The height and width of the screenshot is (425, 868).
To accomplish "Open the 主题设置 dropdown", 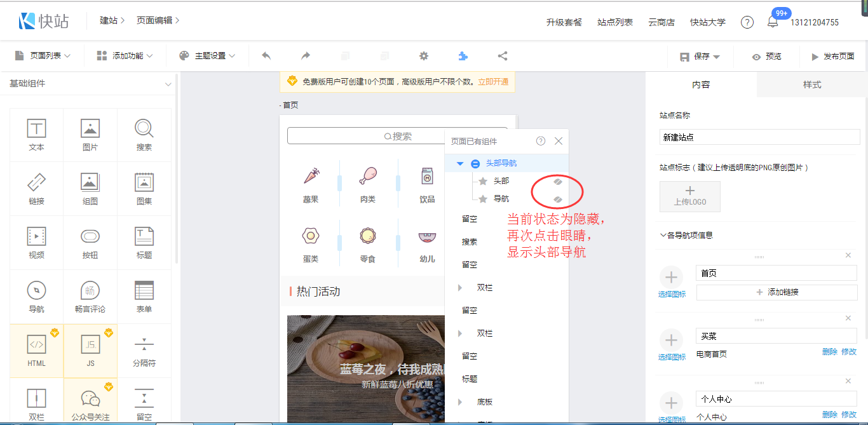I will [x=207, y=56].
